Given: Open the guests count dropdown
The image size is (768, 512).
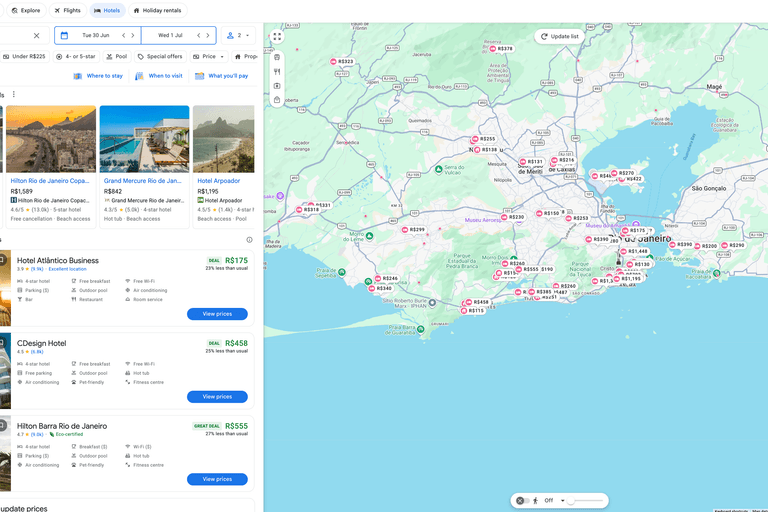Looking at the screenshot, I should click(238, 35).
